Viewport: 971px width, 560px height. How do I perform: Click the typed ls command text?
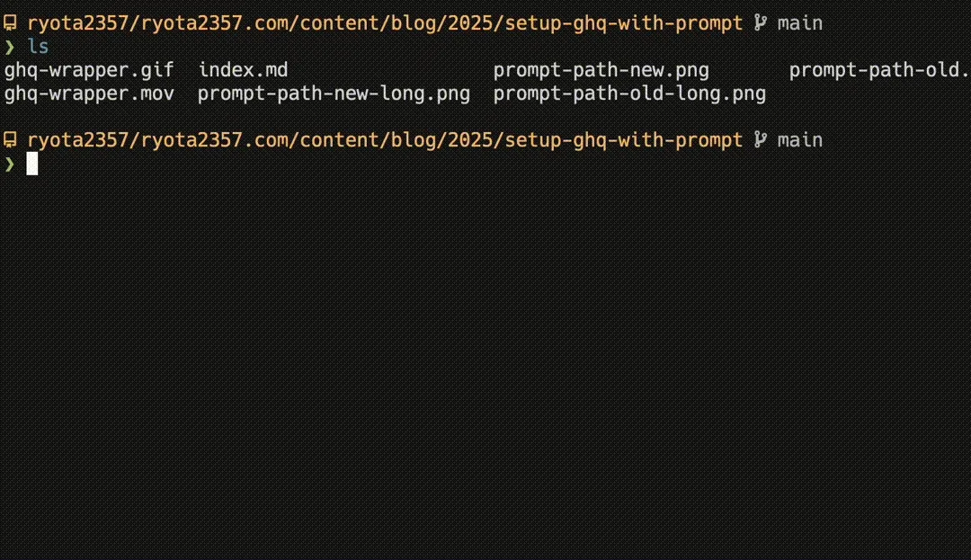pos(38,47)
